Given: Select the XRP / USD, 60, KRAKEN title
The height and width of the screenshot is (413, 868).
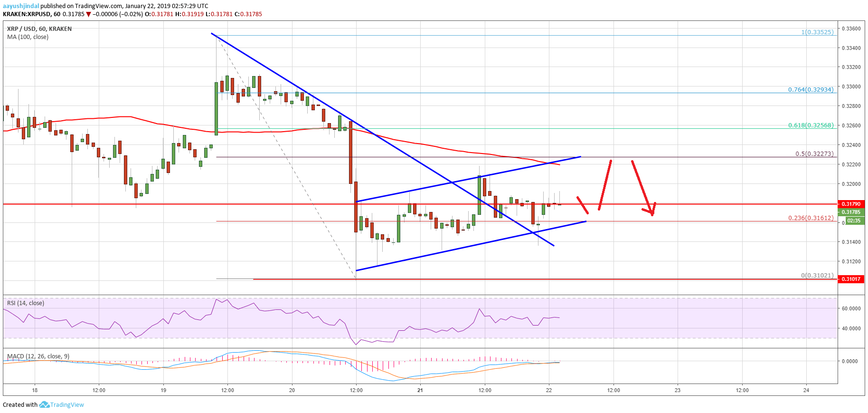Looking at the screenshot, I should tap(39, 29).
